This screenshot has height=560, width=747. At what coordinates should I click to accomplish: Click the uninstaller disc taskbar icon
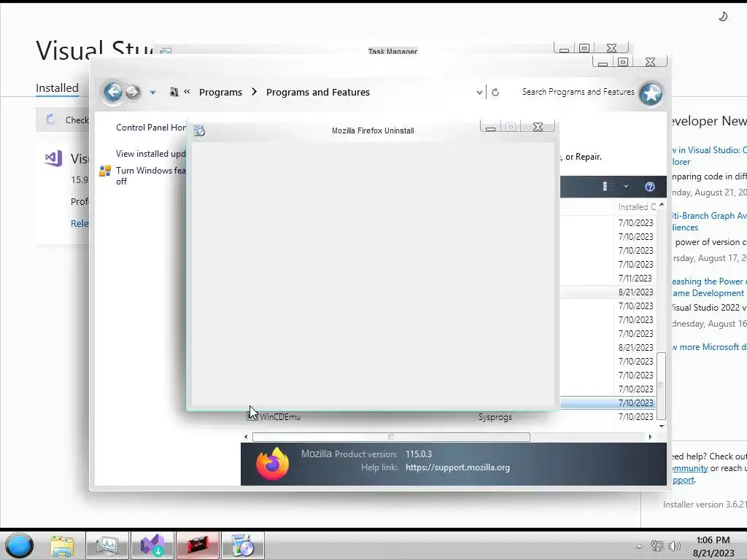pos(242,545)
